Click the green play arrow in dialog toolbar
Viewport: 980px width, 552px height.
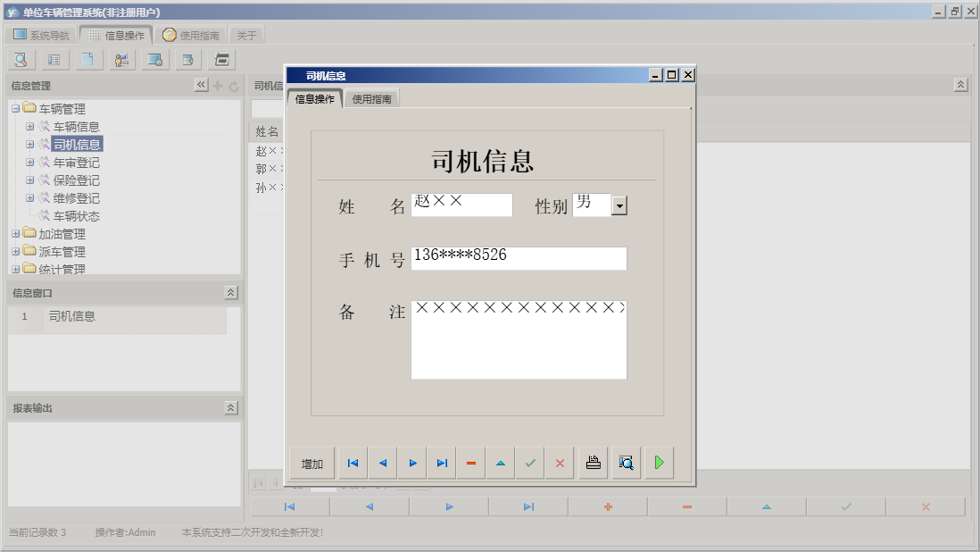pos(660,464)
